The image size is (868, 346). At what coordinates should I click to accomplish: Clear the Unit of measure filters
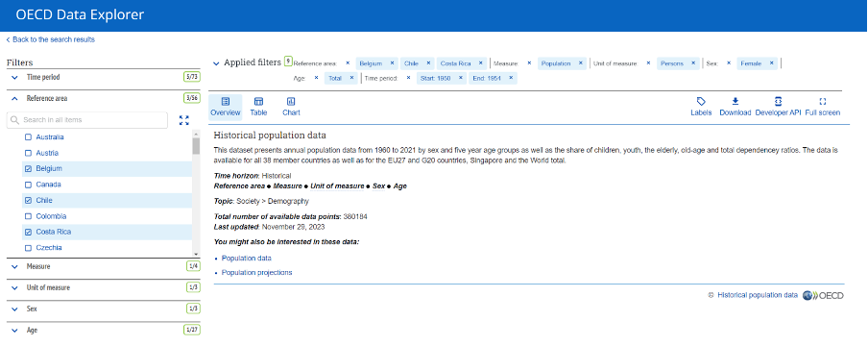point(648,63)
